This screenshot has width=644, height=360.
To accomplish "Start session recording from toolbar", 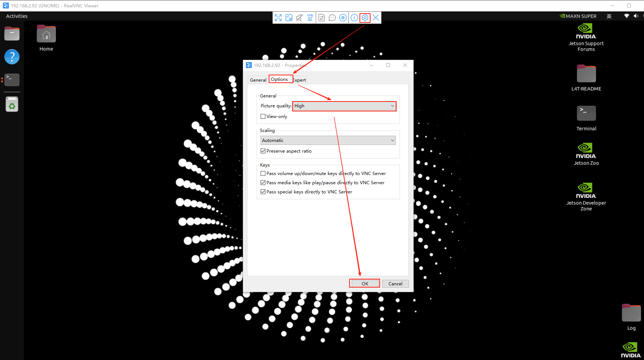I will (x=343, y=18).
